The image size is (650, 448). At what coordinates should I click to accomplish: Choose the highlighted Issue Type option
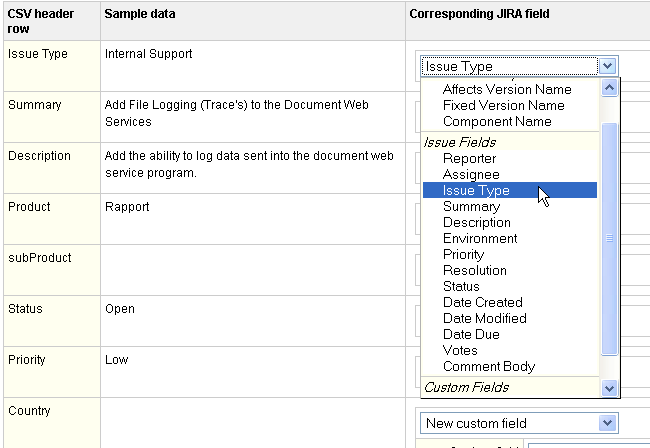click(x=510, y=190)
